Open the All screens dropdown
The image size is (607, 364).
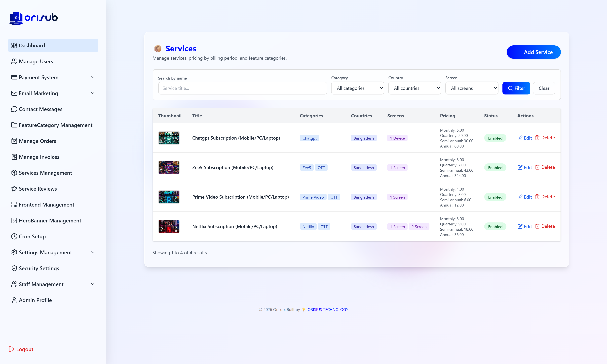tap(472, 88)
